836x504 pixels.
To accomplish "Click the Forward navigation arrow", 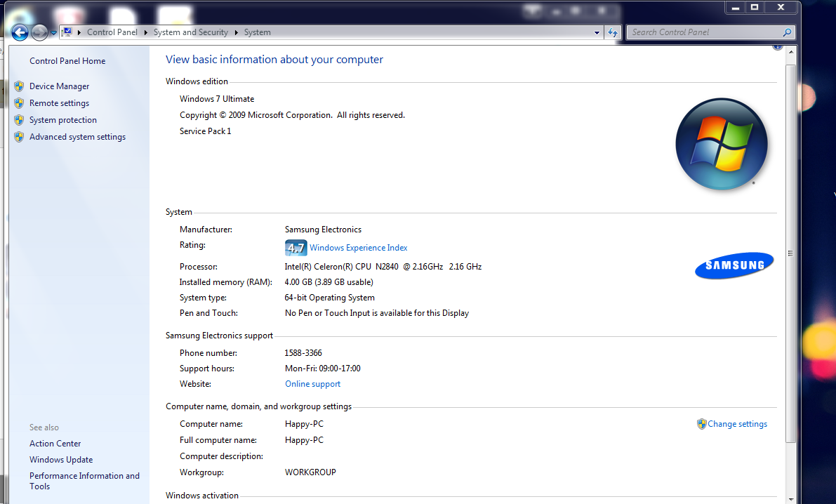I will [x=39, y=32].
